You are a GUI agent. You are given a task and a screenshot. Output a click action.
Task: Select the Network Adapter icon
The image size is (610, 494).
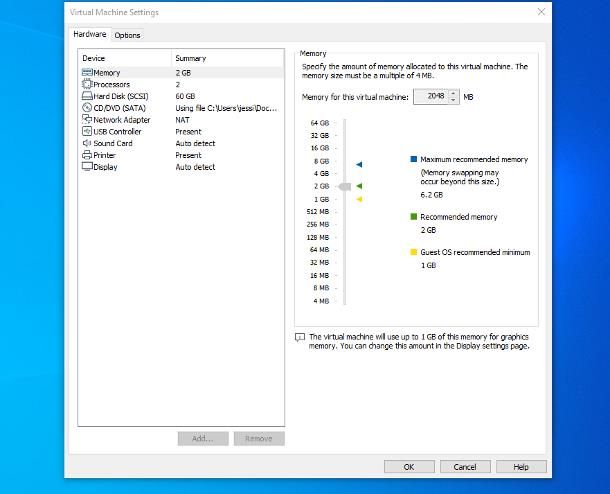click(87, 119)
